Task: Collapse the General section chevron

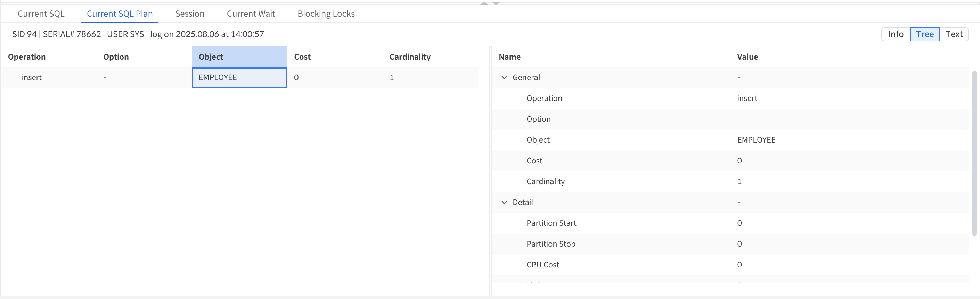Action: click(x=504, y=77)
